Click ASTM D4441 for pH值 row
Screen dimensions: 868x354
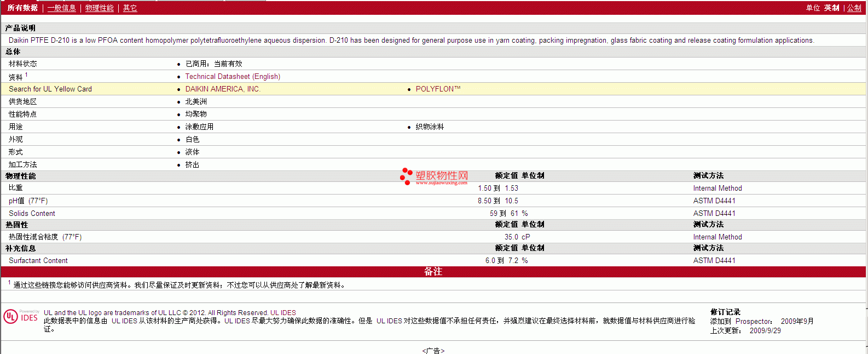tap(714, 201)
